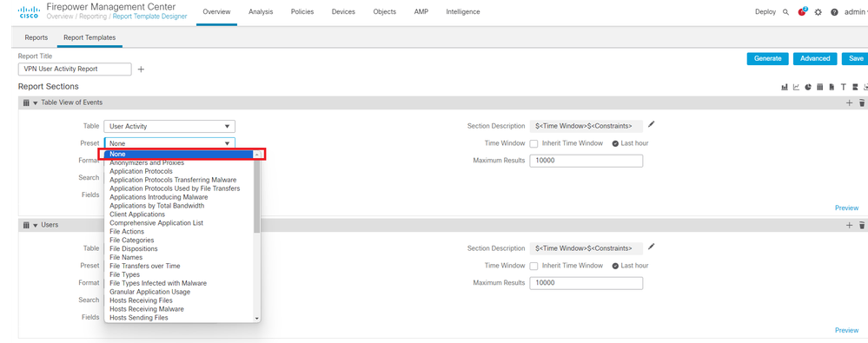The height and width of the screenshot is (343, 868).
Task: Open the admin user menu
Action: [x=855, y=12]
